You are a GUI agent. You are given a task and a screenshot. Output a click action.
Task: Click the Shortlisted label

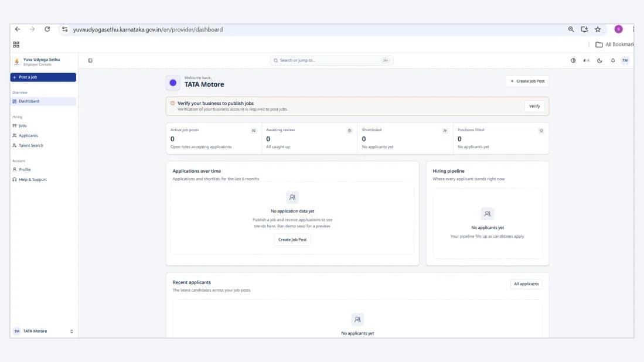[x=372, y=129]
